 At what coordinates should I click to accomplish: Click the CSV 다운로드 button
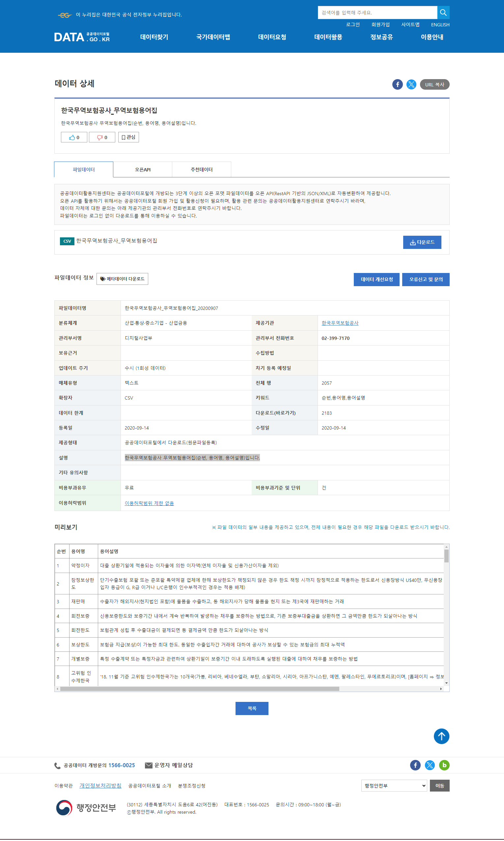pyautogui.click(x=422, y=242)
